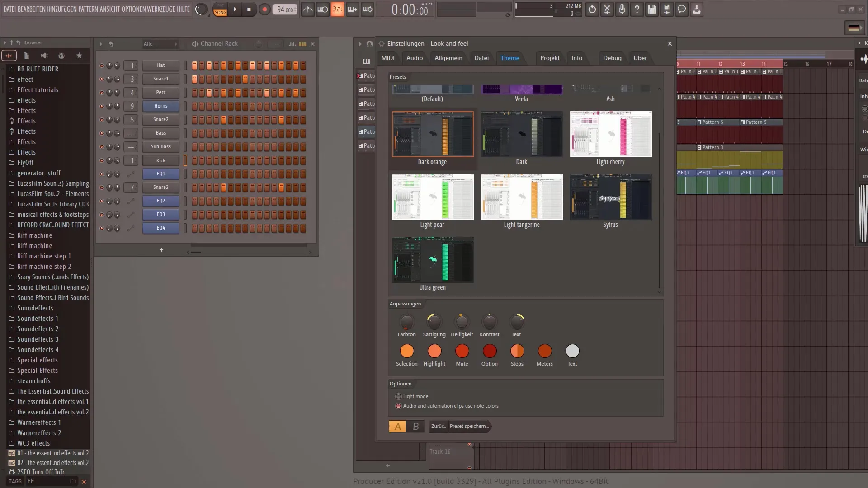Clear the FF tag search with red X
868x488 pixels.
pos(84,482)
